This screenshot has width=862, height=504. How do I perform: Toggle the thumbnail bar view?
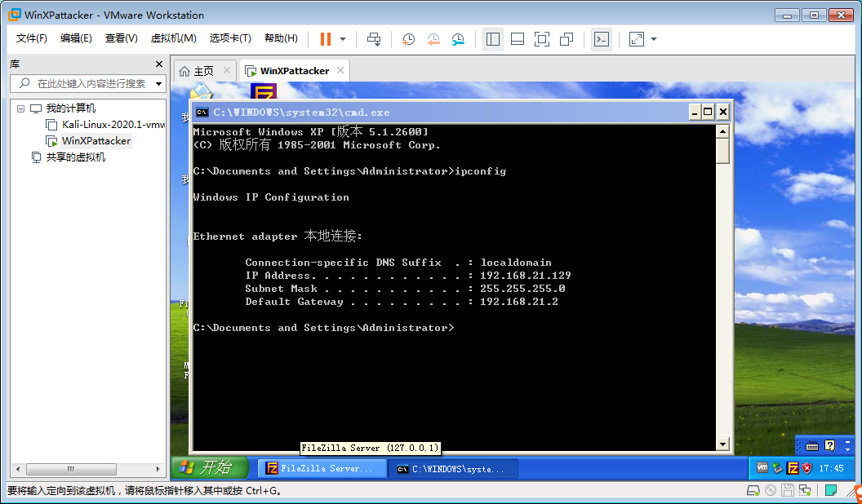pos(518,39)
